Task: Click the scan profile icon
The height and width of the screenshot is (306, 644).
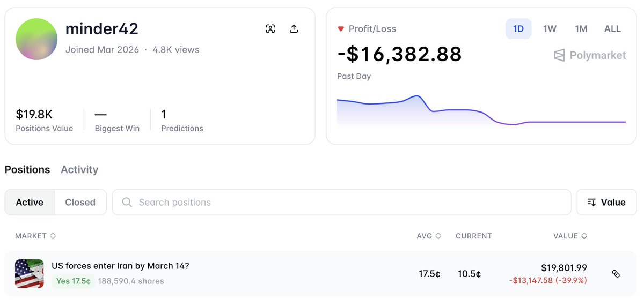Action: coord(270,29)
